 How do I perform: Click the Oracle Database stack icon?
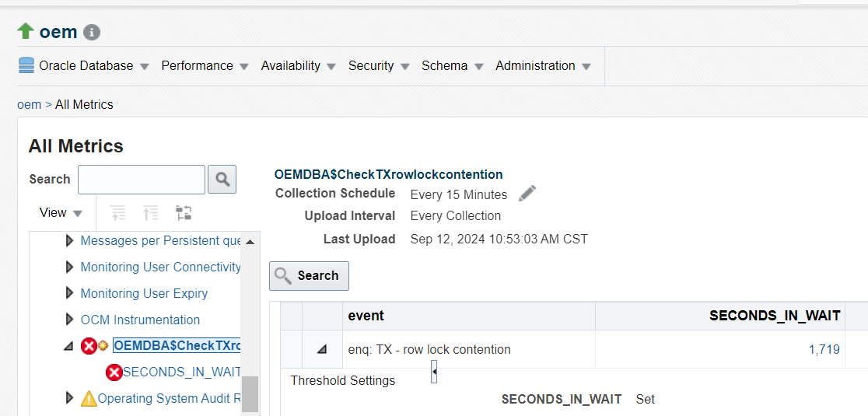point(26,65)
